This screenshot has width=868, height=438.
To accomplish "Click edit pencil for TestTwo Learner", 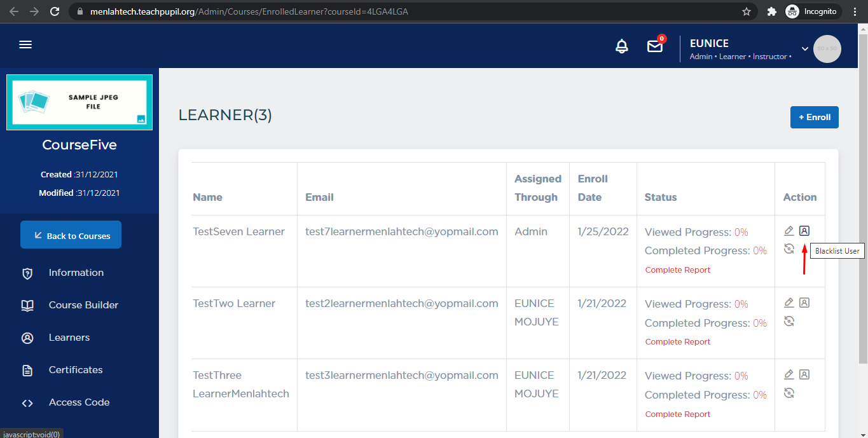I will coord(789,303).
